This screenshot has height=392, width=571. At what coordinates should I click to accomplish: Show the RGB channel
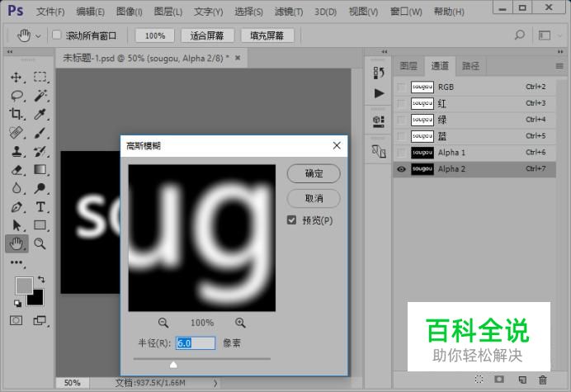point(401,87)
